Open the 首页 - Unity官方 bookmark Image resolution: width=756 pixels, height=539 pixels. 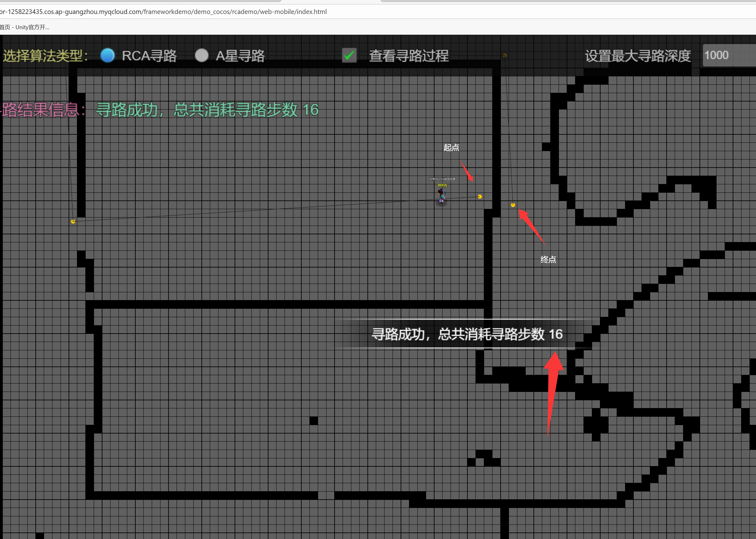click(x=25, y=27)
